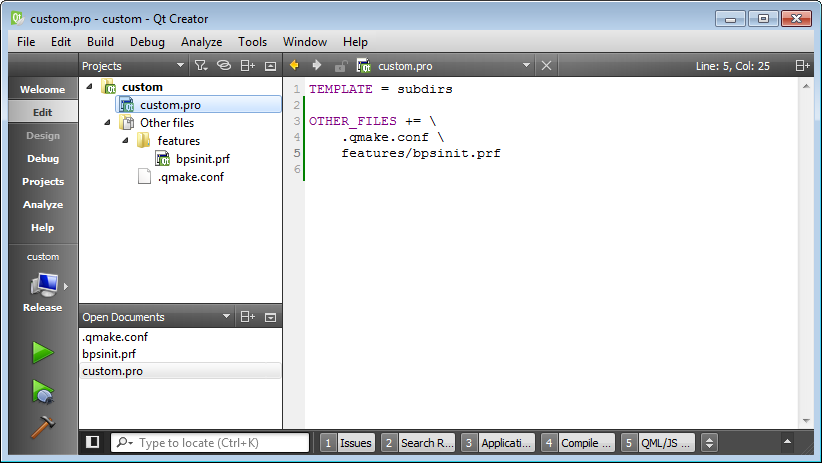Switch to Projects mode in sidebar
The image size is (822, 463).
pyautogui.click(x=43, y=181)
